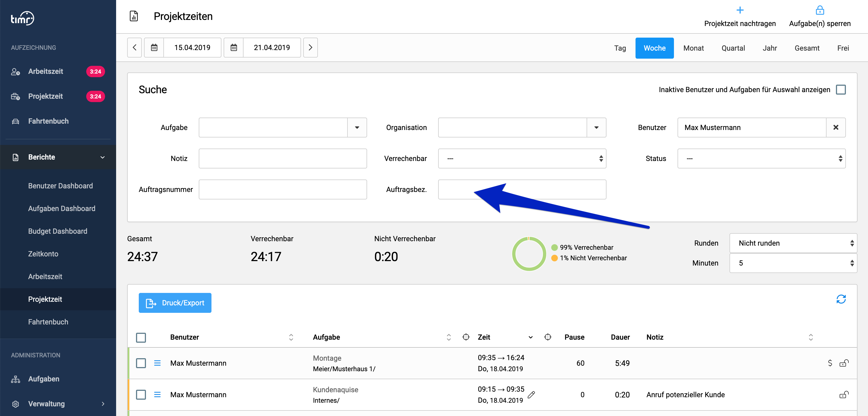Click the unlock icon on Montage row
The image size is (868, 416).
click(844, 363)
